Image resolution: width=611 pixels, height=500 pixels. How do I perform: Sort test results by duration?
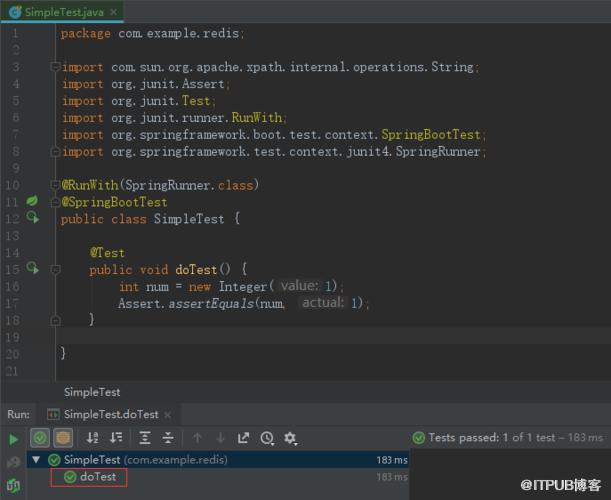[116, 438]
